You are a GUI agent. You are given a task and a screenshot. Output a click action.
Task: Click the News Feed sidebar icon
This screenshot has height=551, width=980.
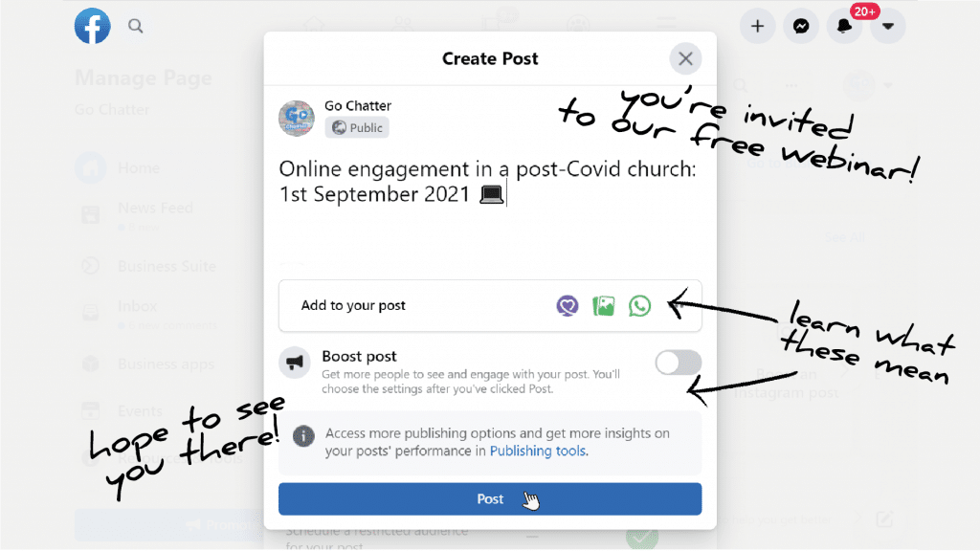[91, 215]
